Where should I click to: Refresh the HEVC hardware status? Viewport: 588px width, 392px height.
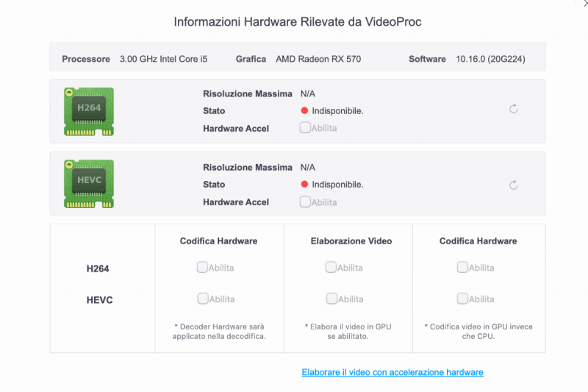click(x=513, y=185)
